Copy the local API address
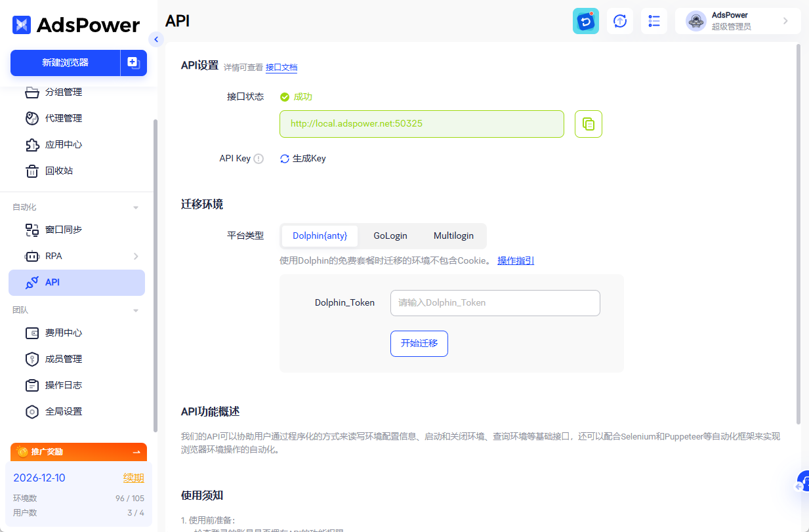809x532 pixels. coord(589,124)
